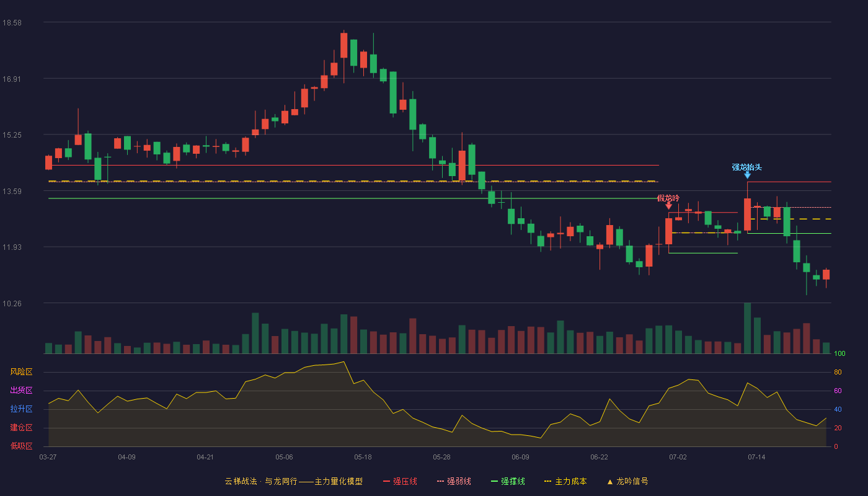Image resolution: width=868 pixels, height=496 pixels.
Task: Toggle the 强弱线 legend entry
Action: tap(454, 481)
